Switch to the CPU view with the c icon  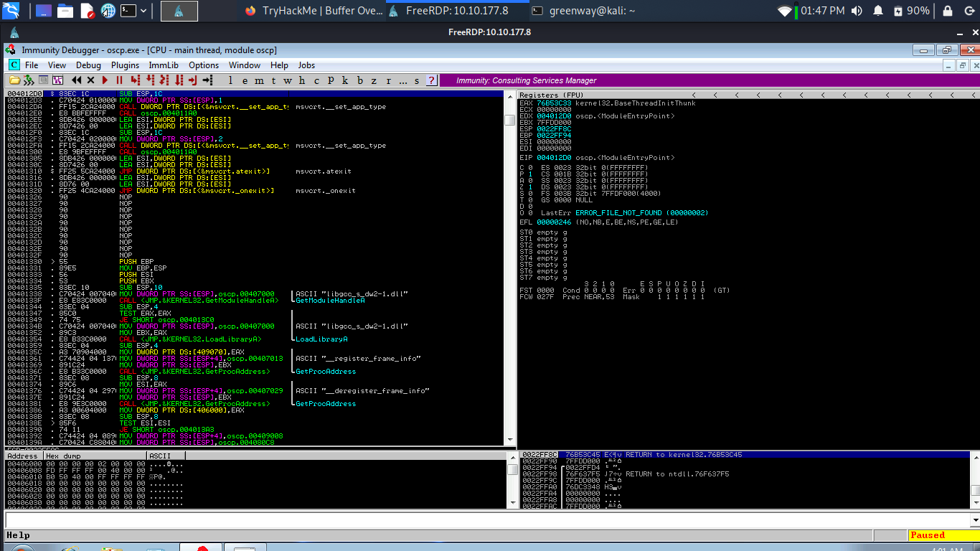pyautogui.click(x=316, y=80)
